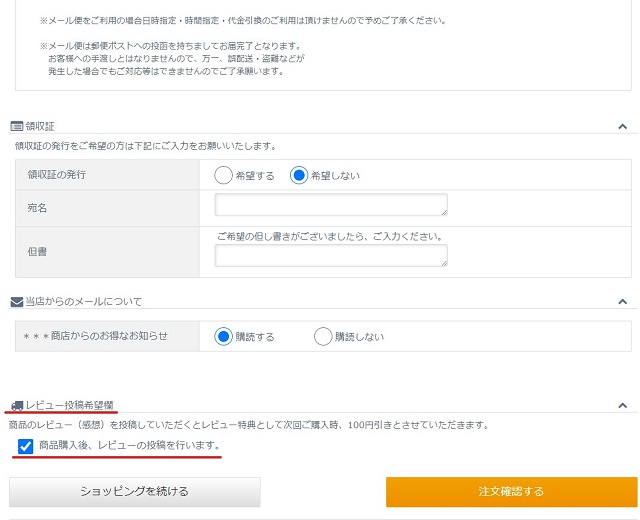The width and height of the screenshot is (640, 520).
Task: Click the receipt section icon beside 領収証
Action: pyautogui.click(x=17, y=126)
